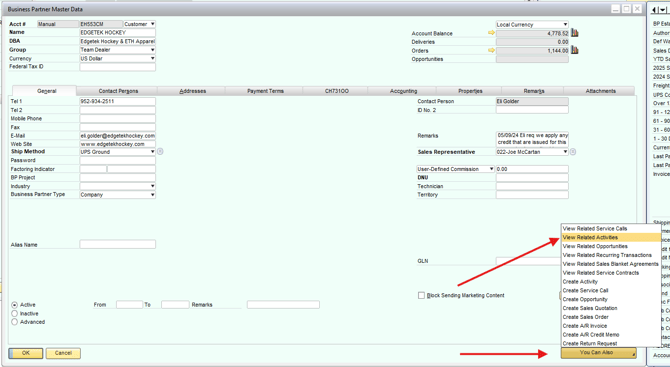Switch to Addresses tab
The image size is (670, 367).
coord(192,91)
